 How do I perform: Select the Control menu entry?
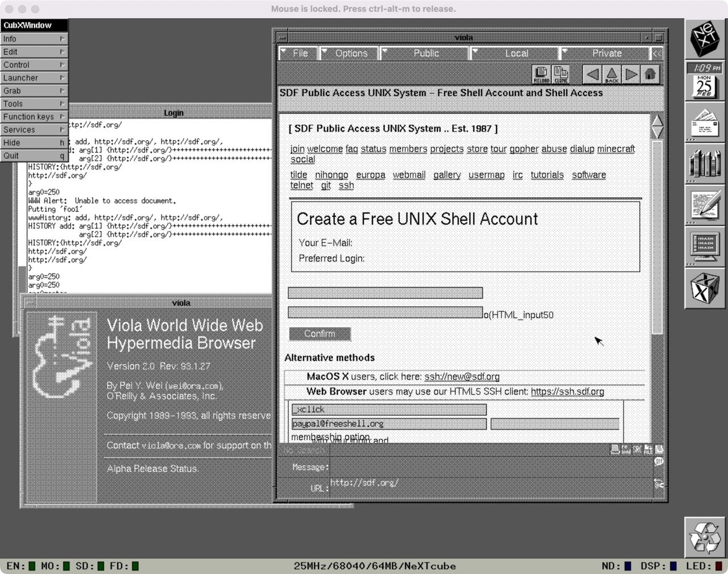coord(34,65)
